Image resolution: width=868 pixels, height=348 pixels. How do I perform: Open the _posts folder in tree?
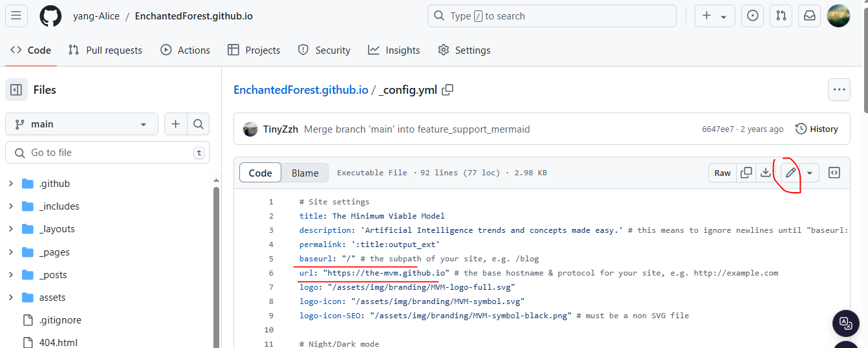point(53,275)
